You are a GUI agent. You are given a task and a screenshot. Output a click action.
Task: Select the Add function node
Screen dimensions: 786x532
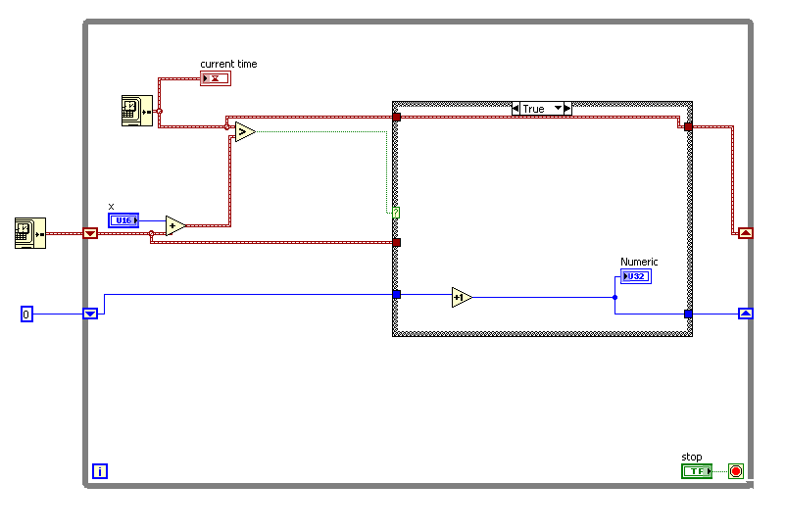point(175,226)
